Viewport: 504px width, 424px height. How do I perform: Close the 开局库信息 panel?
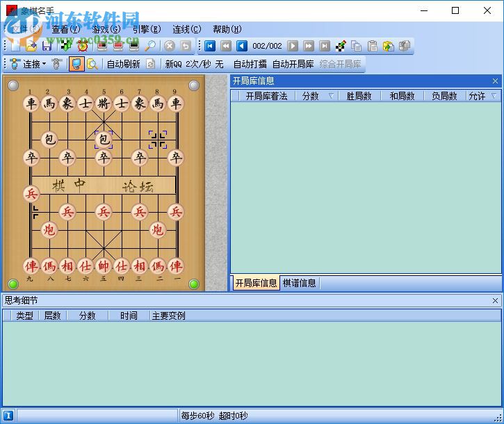[495, 81]
